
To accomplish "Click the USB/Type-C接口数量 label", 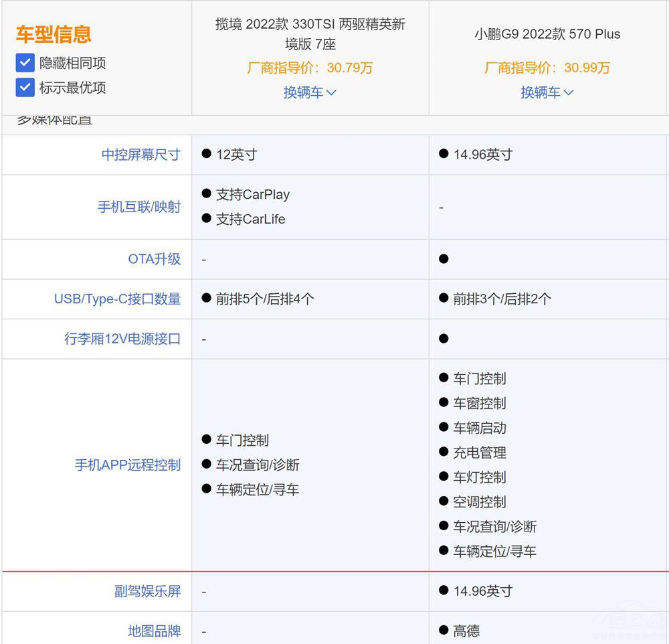I will pyautogui.click(x=117, y=299).
